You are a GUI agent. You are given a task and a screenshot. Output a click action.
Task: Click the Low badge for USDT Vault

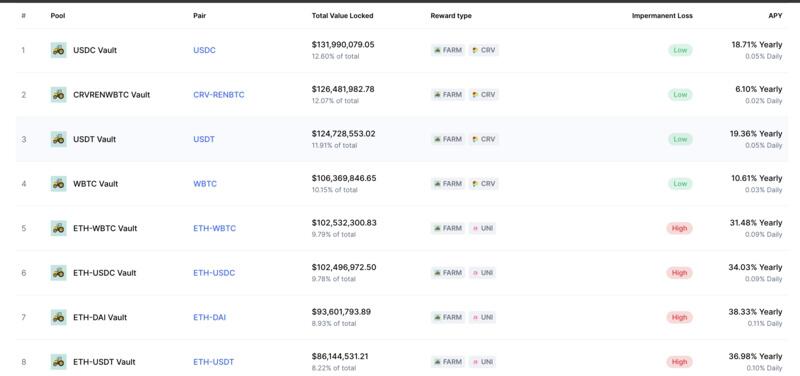[x=680, y=139]
